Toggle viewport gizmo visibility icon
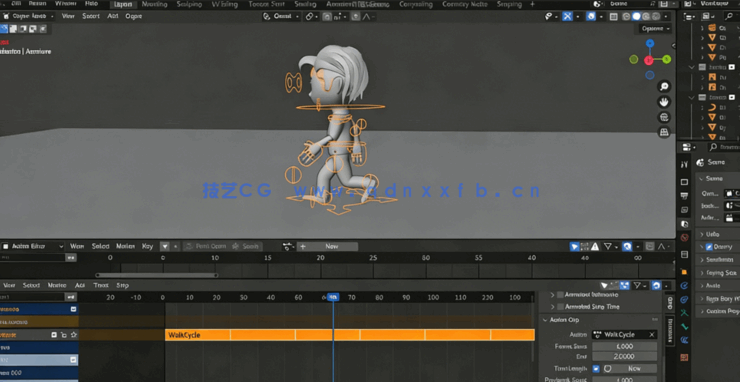 coord(567,17)
